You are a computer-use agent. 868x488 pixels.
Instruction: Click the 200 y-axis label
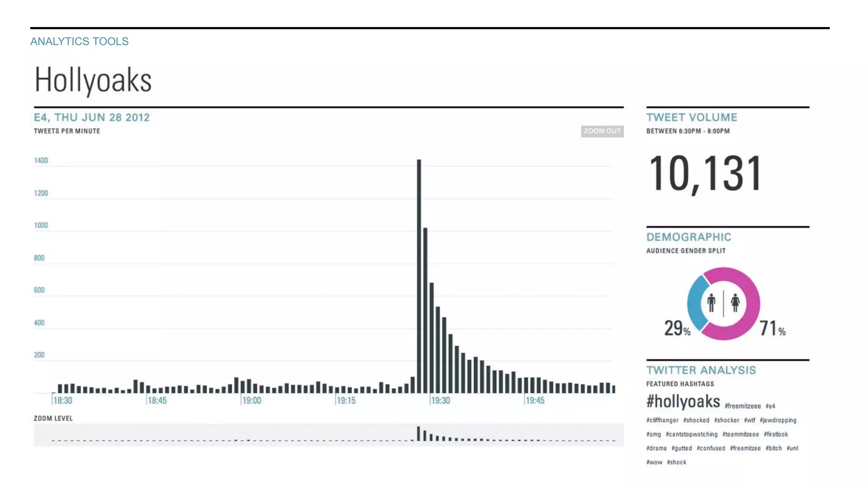pos(39,355)
